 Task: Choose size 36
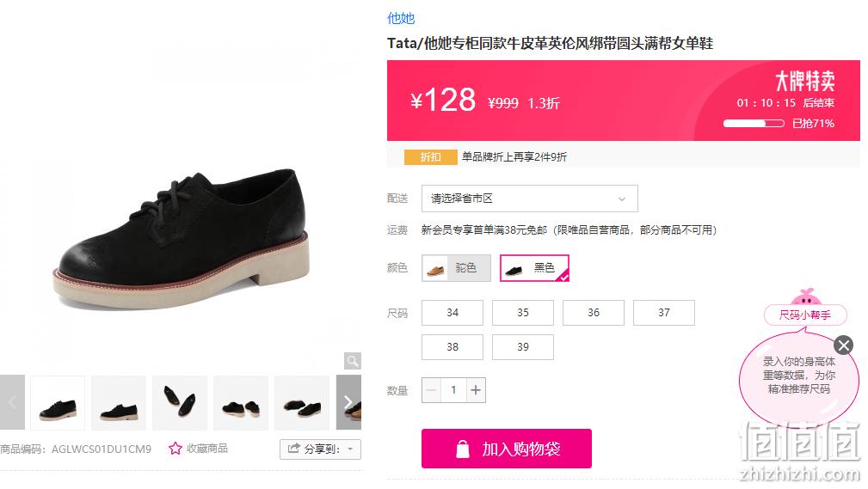[x=594, y=313]
